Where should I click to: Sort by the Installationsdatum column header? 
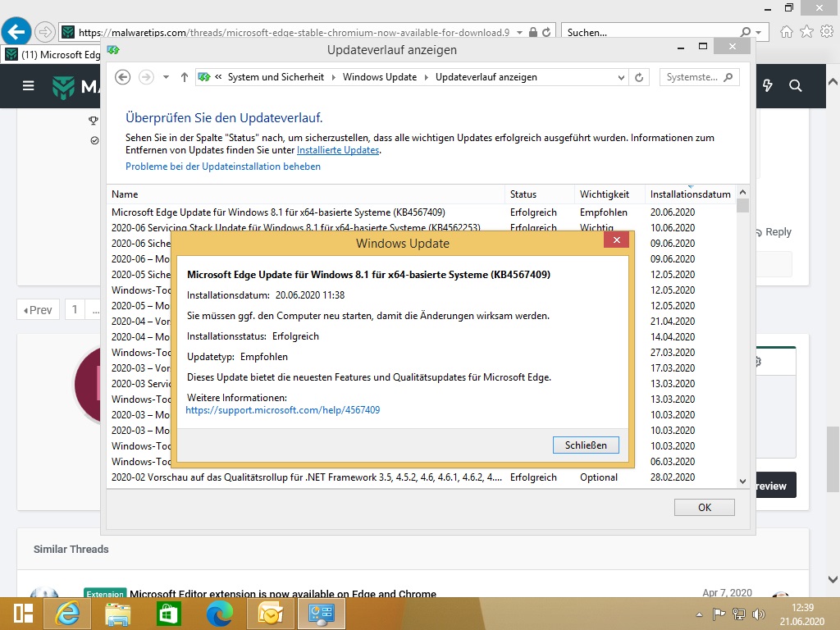click(x=690, y=194)
